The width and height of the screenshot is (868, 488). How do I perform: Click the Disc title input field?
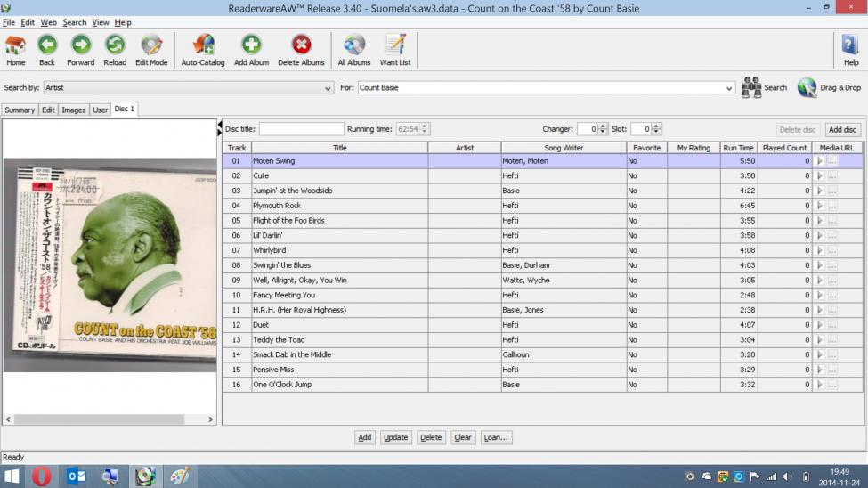pyautogui.click(x=301, y=129)
